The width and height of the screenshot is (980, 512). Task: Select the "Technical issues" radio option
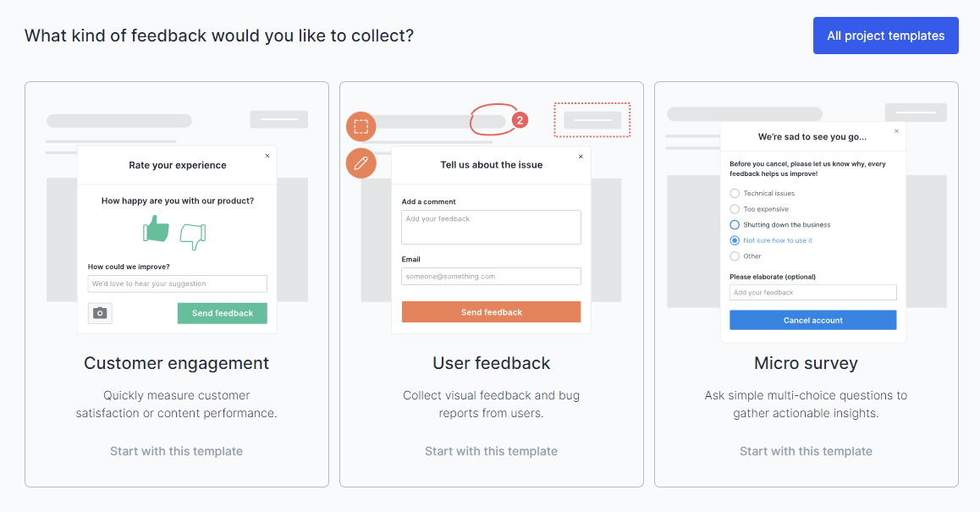pyautogui.click(x=735, y=193)
